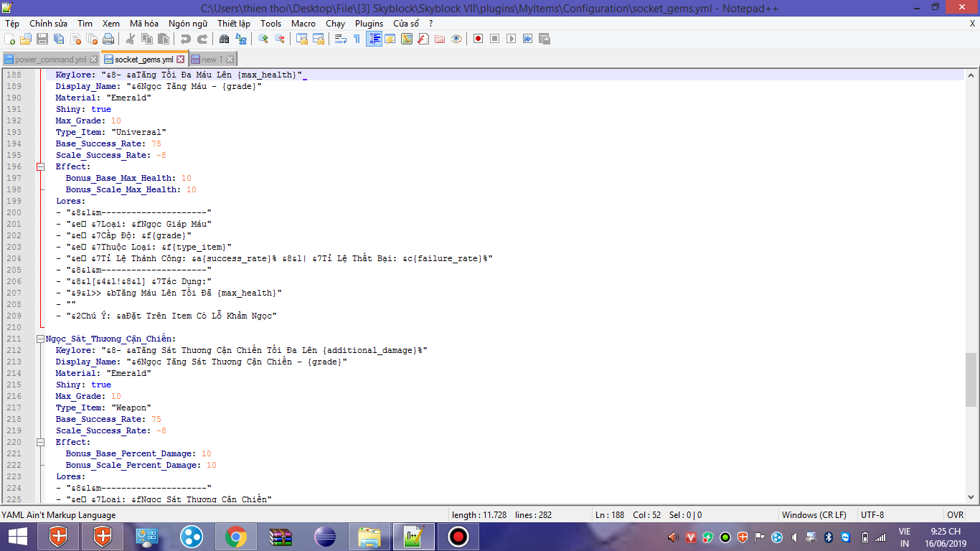
Task: Click Windows (CR LF) in status bar
Action: point(814,515)
